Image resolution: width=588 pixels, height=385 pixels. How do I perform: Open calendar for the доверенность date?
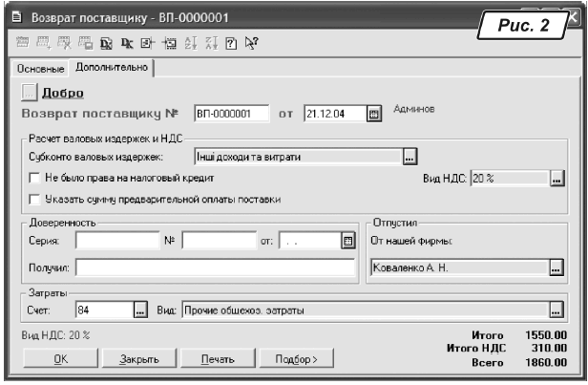point(347,242)
